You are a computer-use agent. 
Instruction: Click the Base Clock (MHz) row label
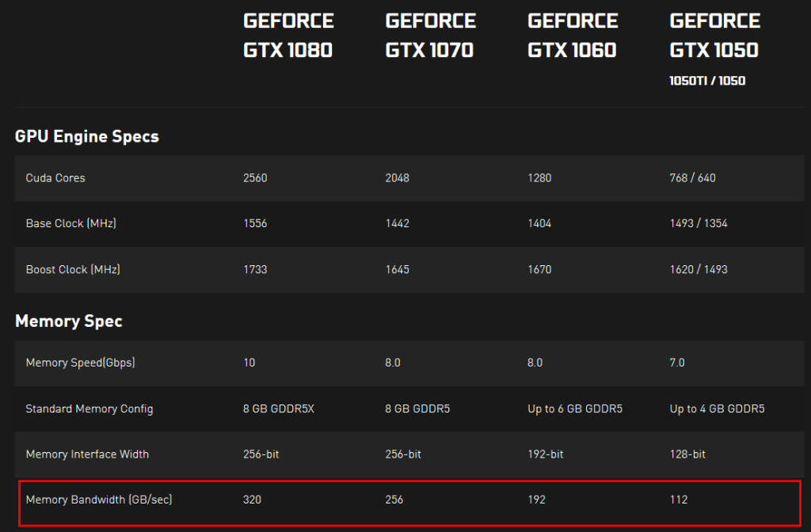(70, 223)
